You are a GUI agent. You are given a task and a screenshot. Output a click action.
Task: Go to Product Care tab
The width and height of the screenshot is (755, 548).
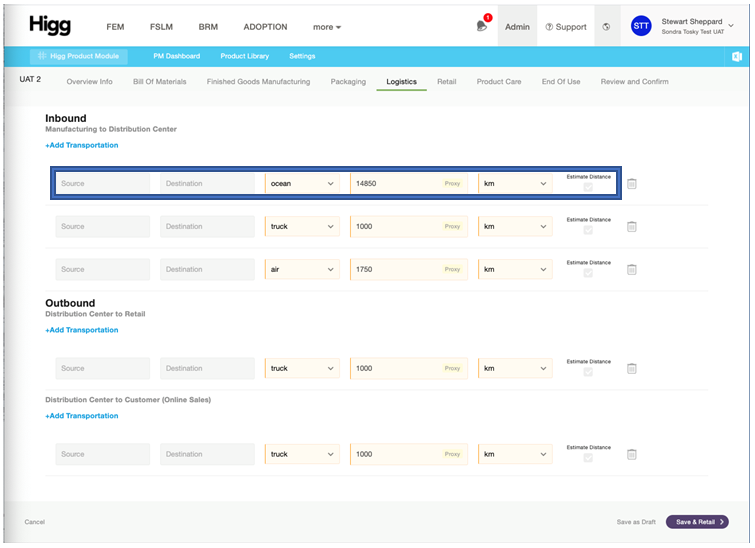pyautogui.click(x=499, y=81)
